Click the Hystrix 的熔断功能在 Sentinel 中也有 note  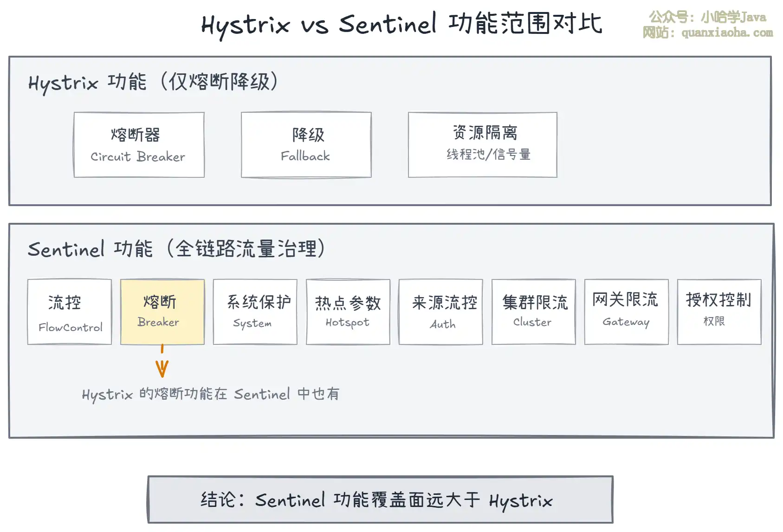pos(210,394)
